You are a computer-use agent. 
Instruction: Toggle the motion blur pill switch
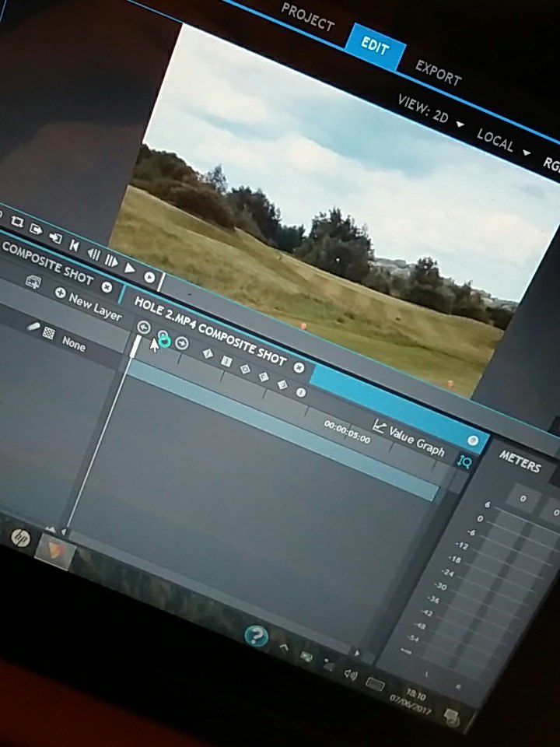click(x=33, y=326)
